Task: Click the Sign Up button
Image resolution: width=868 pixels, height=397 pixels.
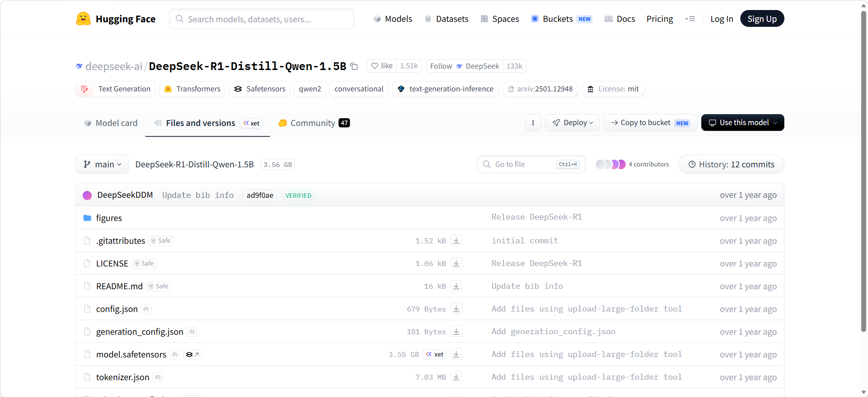Action: pos(762,19)
